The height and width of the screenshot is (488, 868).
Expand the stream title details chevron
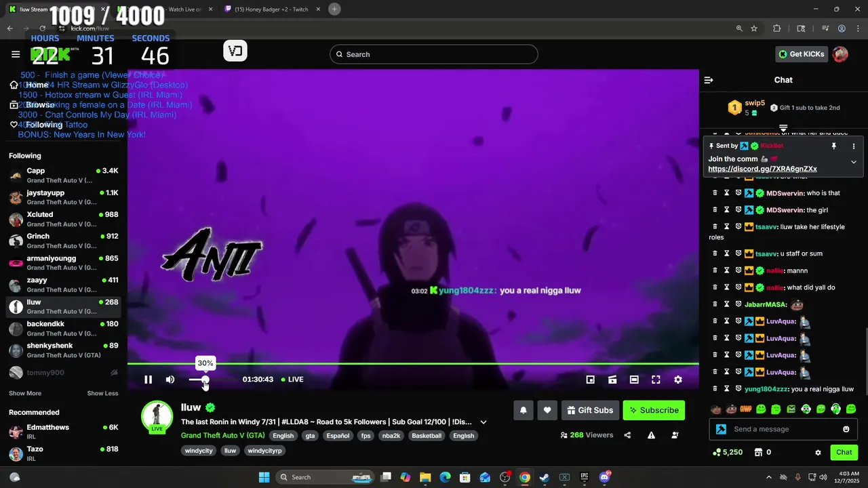(484, 422)
